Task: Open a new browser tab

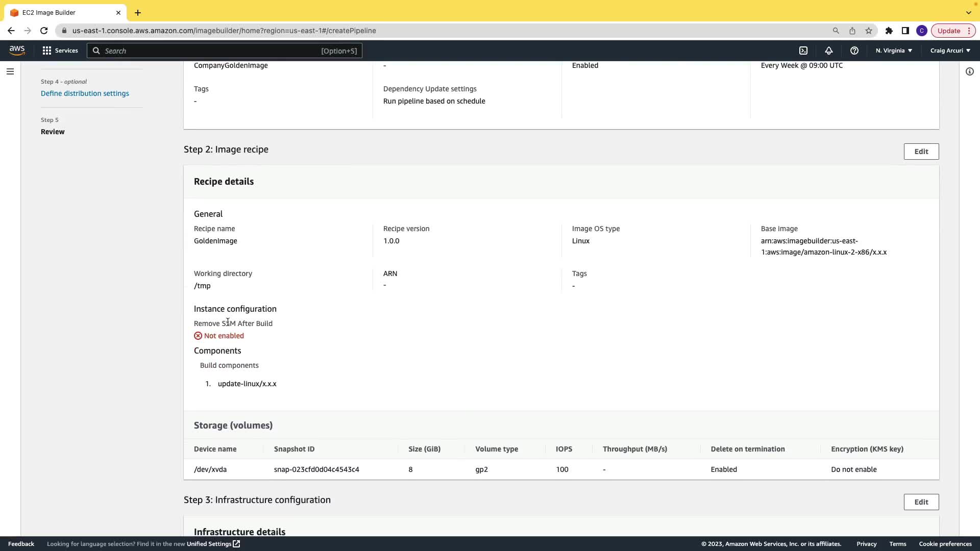Action: 138,12
